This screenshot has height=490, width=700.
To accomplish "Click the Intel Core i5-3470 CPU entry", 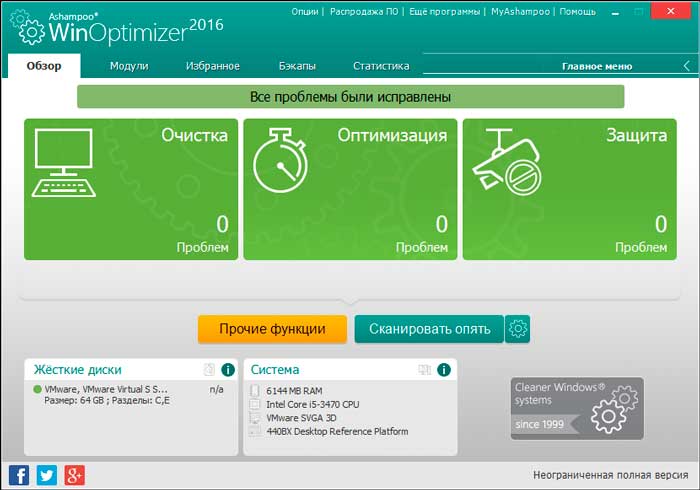I will [x=312, y=404].
